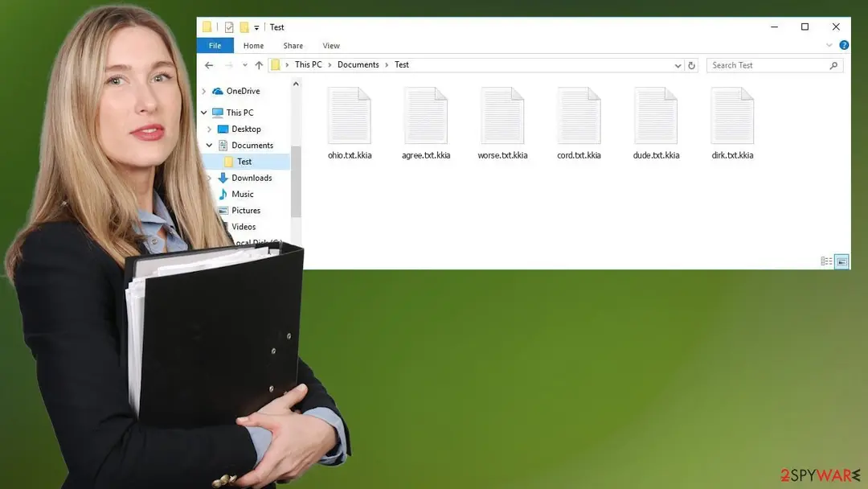The width and height of the screenshot is (868, 489).
Task: Open the ohio.txt.kkia file icon
Action: [x=350, y=115]
